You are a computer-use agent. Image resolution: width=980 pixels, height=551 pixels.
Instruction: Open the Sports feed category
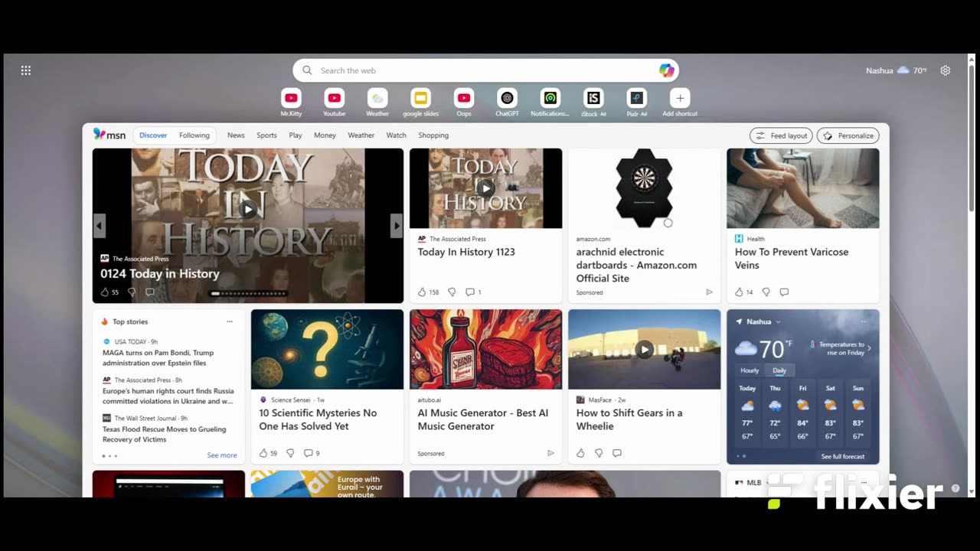(x=266, y=135)
